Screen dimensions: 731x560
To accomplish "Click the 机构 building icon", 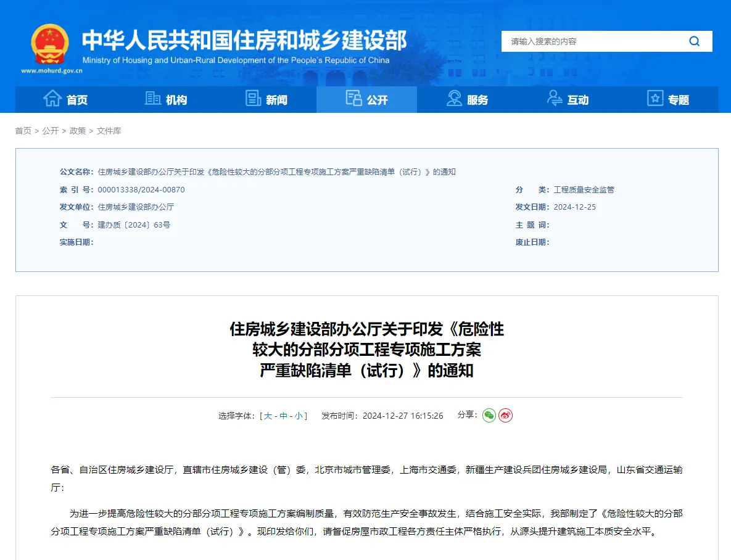I will [152, 99].
